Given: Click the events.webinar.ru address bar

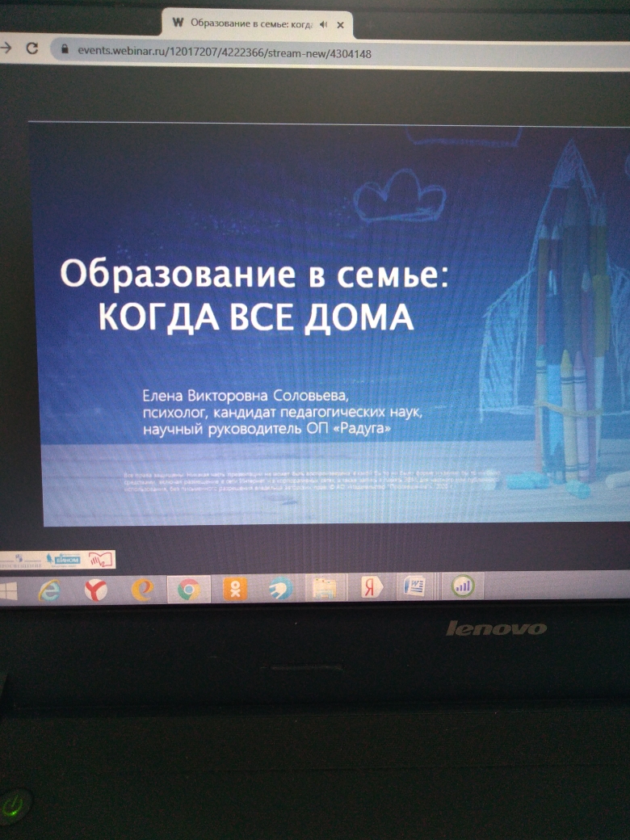Looking at the screenshot, I should click(x=226, y=51).
